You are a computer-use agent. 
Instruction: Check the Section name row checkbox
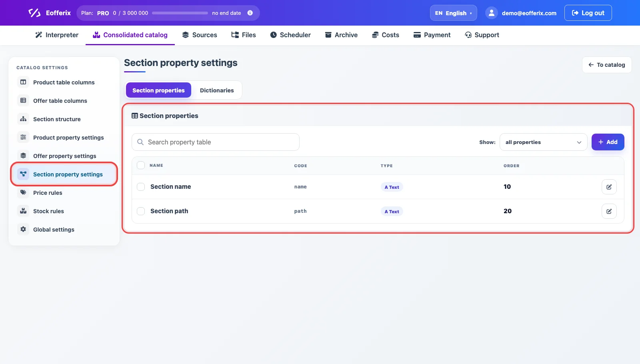tap(141, 187)
